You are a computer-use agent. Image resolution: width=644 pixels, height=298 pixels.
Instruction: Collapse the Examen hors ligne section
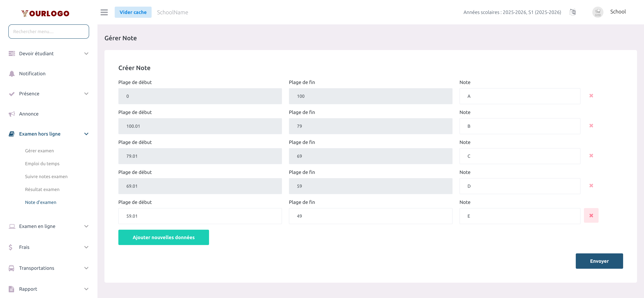coord(86,134)
